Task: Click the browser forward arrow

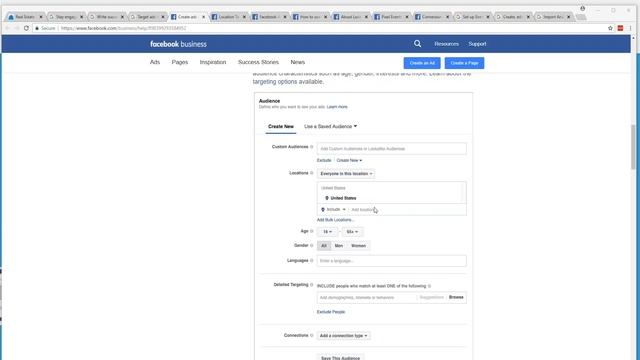Action: coord(17,28)
